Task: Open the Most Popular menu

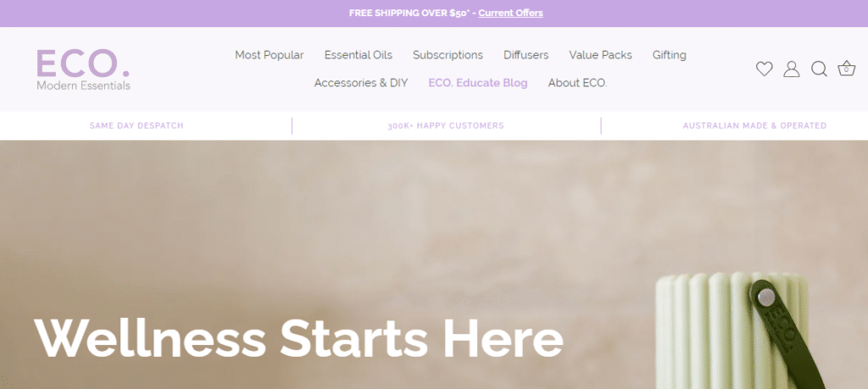Action: coord(269,55)
